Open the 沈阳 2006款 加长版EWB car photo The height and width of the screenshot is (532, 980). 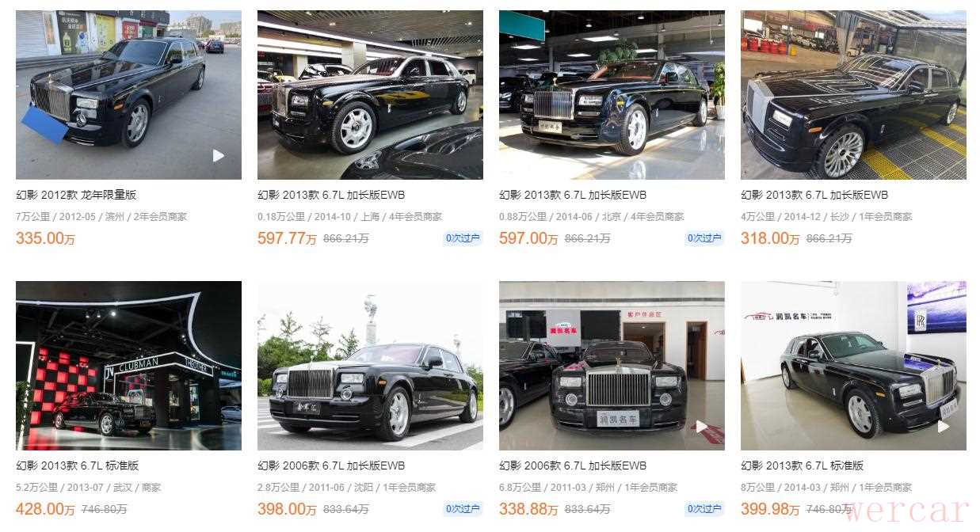point(370,366)
